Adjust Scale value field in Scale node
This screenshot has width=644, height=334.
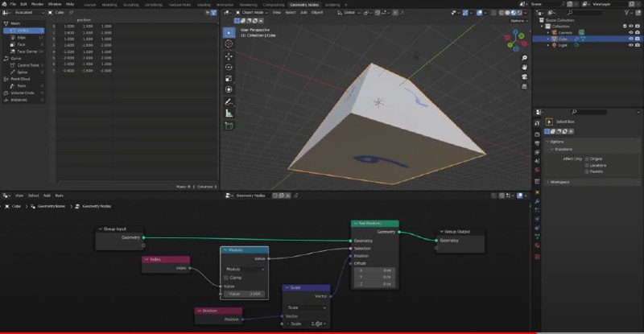point(307,324)
